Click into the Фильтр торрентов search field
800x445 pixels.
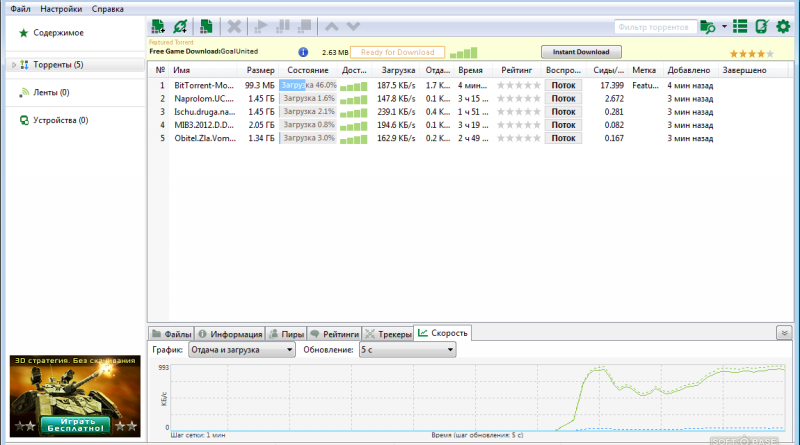655,27
